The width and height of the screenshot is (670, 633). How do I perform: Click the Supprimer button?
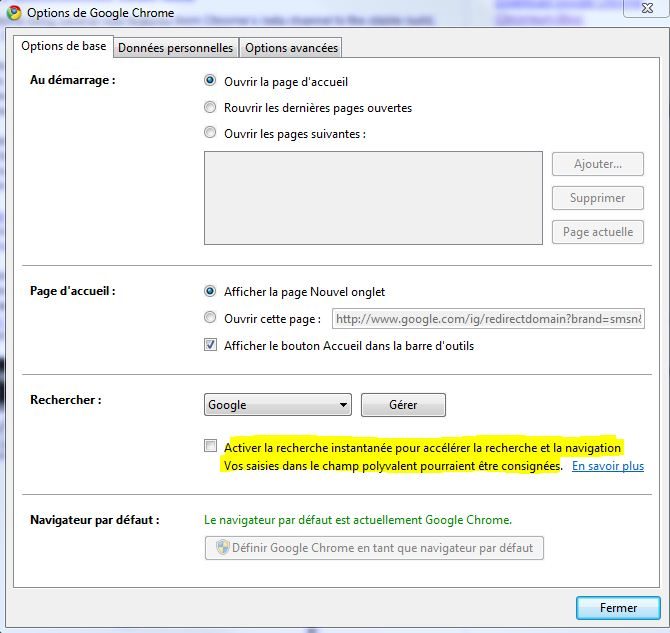pos(597,198)
